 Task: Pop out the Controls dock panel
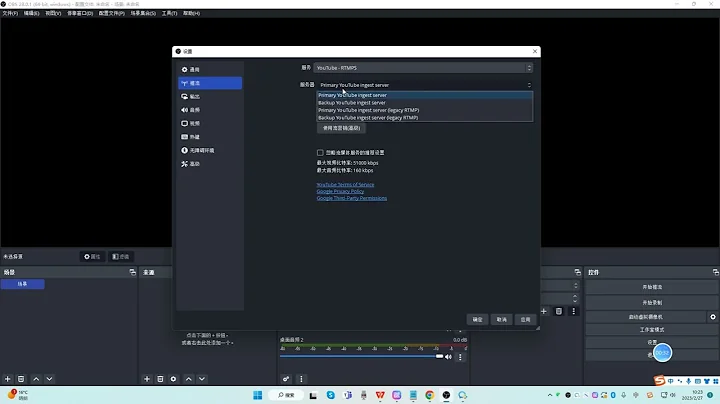[715, 272]
